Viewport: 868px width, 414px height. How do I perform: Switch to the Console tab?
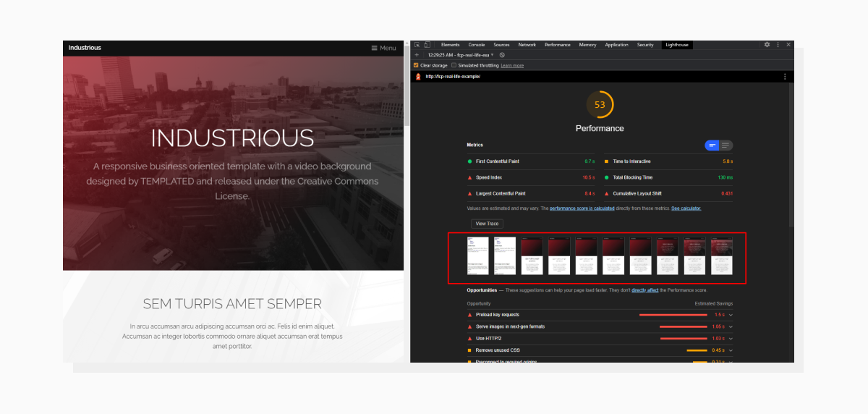coord(476,45)
